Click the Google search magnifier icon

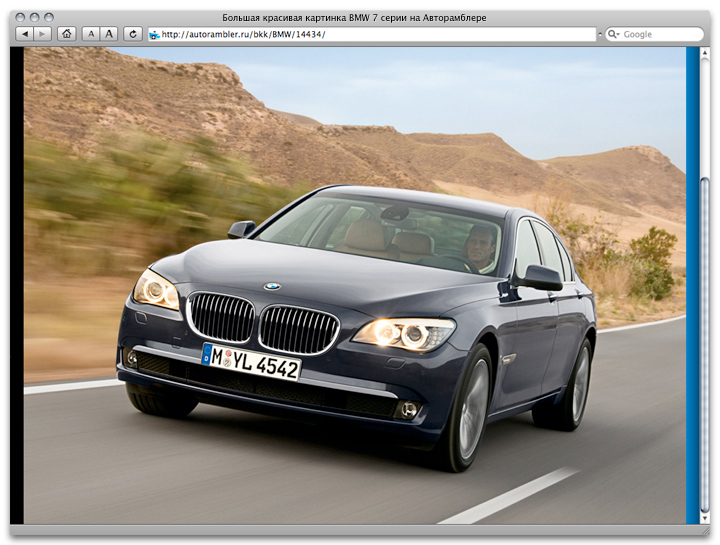611,34
